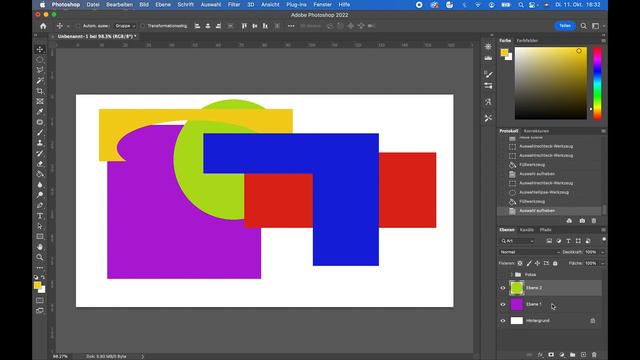Open the Fläche fill dropdown arrow
Viewport: 640px width, 360px height.
602,263
